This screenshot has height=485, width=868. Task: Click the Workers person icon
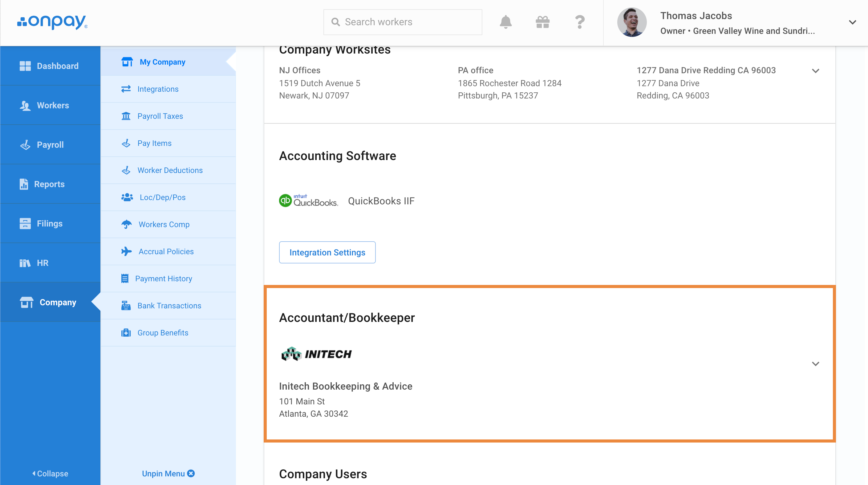[25, 105]
